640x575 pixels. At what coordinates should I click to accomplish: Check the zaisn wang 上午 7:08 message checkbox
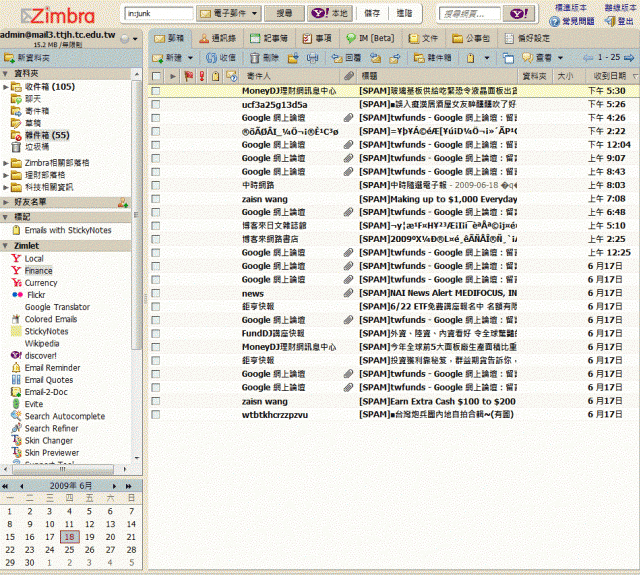(156, 199)
